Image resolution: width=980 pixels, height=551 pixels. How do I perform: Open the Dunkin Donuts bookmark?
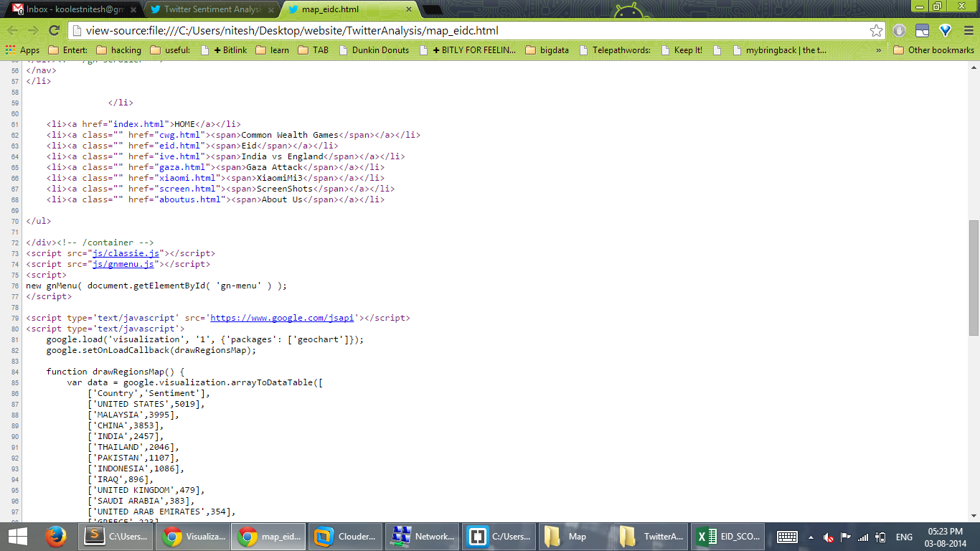point(373,50)
